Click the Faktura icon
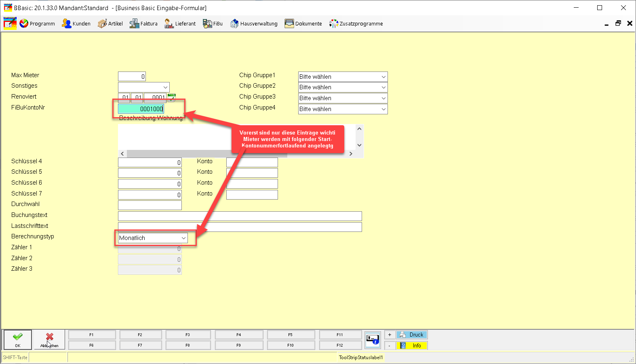Image resolution: width=636 pixels, height=364 pixels. 134,23
